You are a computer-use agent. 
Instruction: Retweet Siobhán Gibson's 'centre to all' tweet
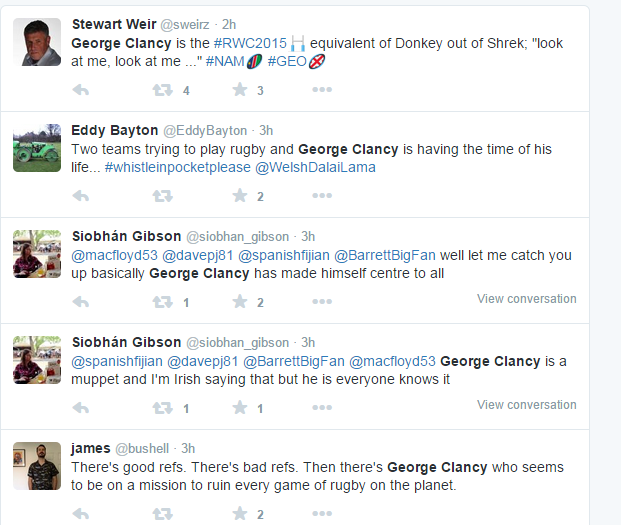pyautogui.click(x=161, y=302)
